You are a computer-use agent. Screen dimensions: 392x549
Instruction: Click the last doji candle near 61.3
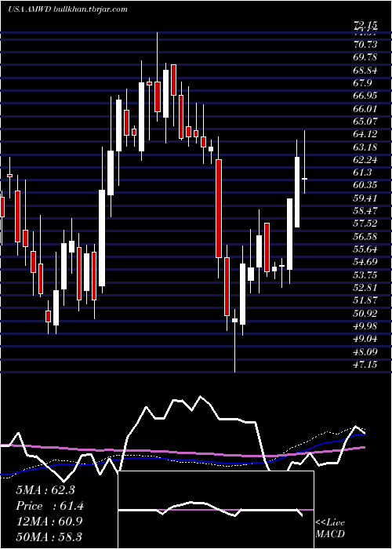(304, 179)
